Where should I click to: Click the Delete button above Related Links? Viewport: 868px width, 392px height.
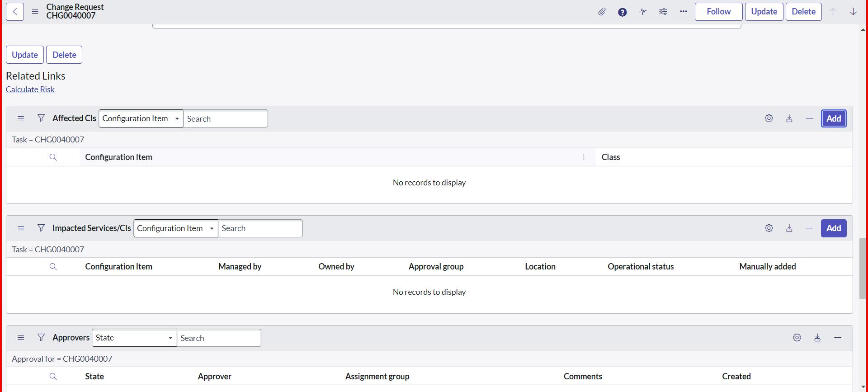coord(64,55)
